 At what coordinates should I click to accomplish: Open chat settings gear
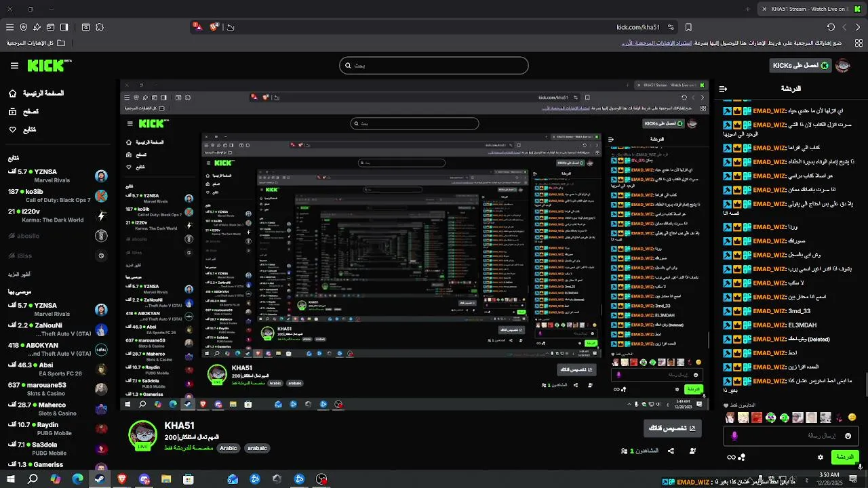point(820,457)
